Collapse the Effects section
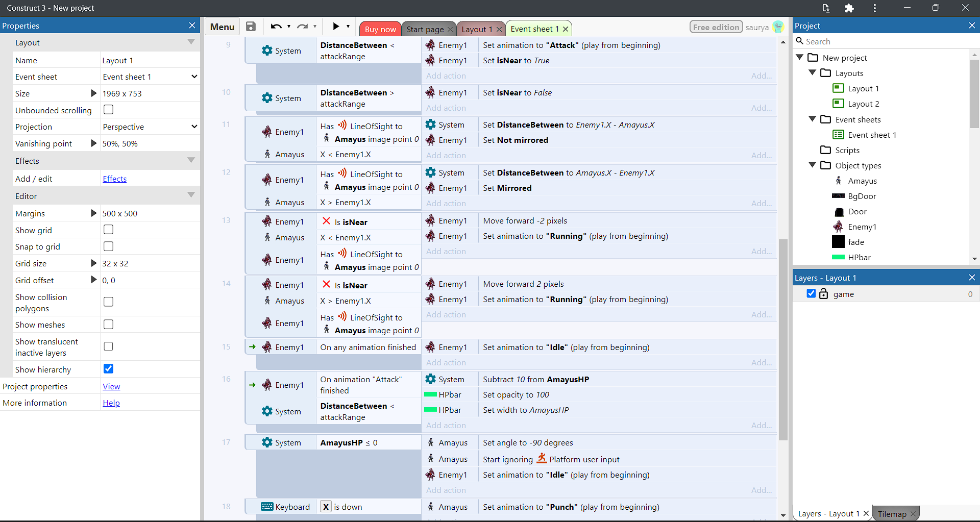This screenshot has height=522, width=980. [x=191, y=160]
